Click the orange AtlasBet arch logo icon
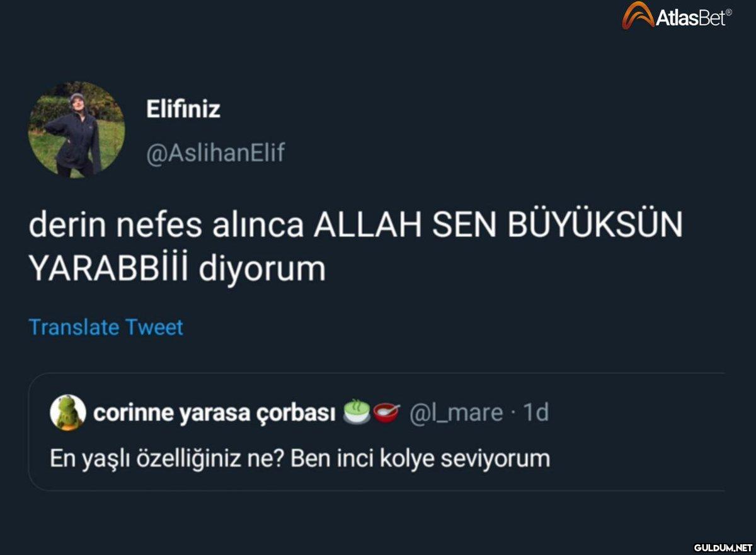The image size is (756, 555). click(x=638, y=16)
